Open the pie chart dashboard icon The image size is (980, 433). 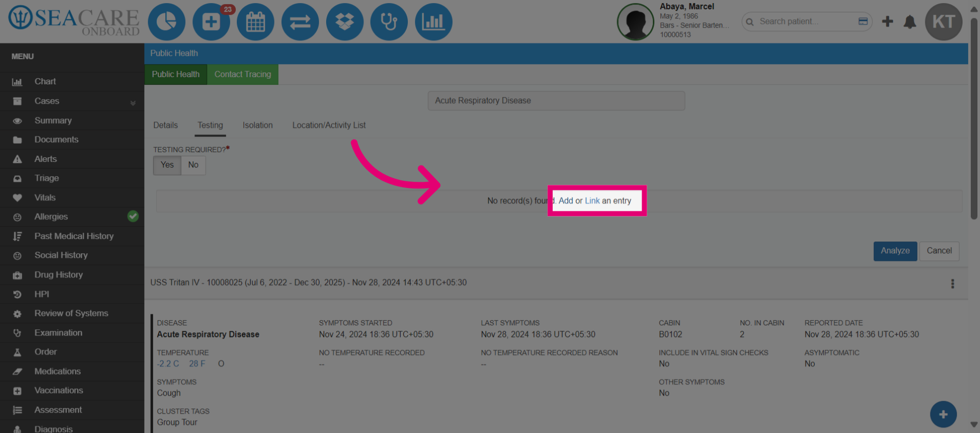(166, 22)
